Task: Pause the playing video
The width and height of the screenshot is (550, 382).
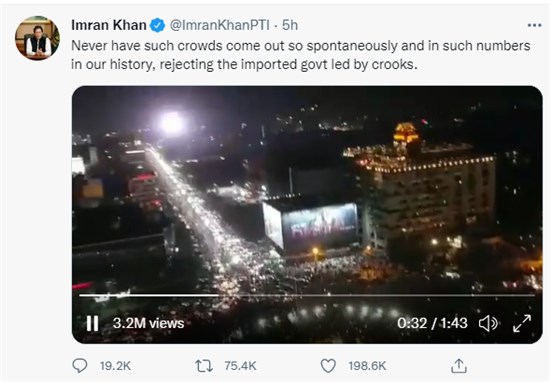Action: 93,323
